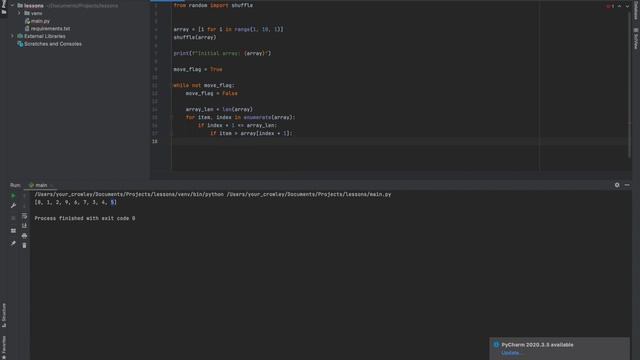Viewport: 640px width, 360px height.
Task: Open the Database tool window on right edge
Action: pyautogui.click(x=636, y=10)
